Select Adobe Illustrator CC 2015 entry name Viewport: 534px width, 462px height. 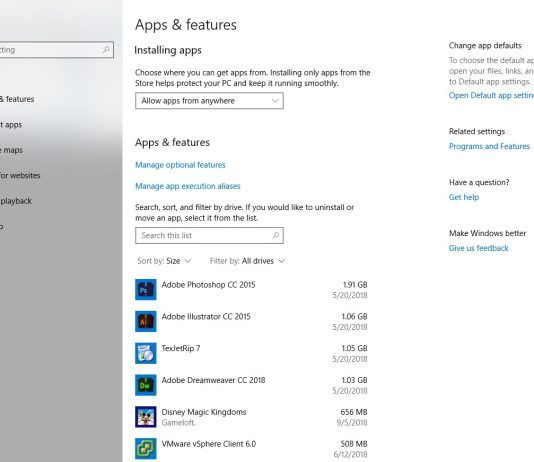(206, 317)
